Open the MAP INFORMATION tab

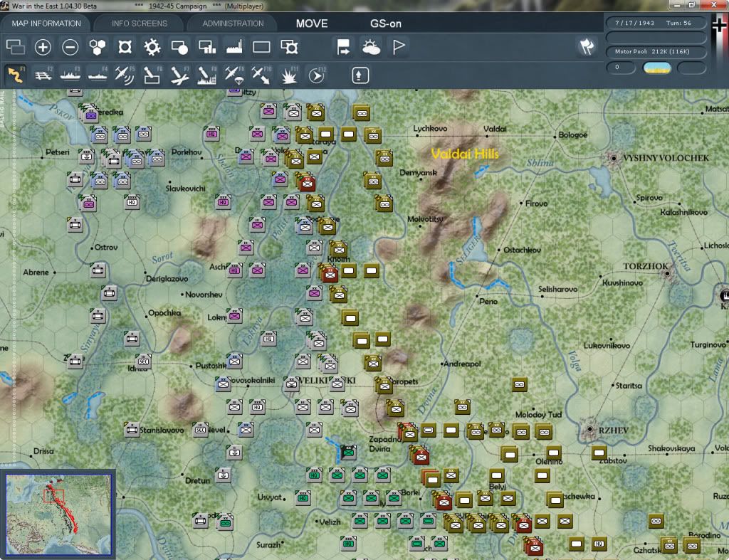46,23
